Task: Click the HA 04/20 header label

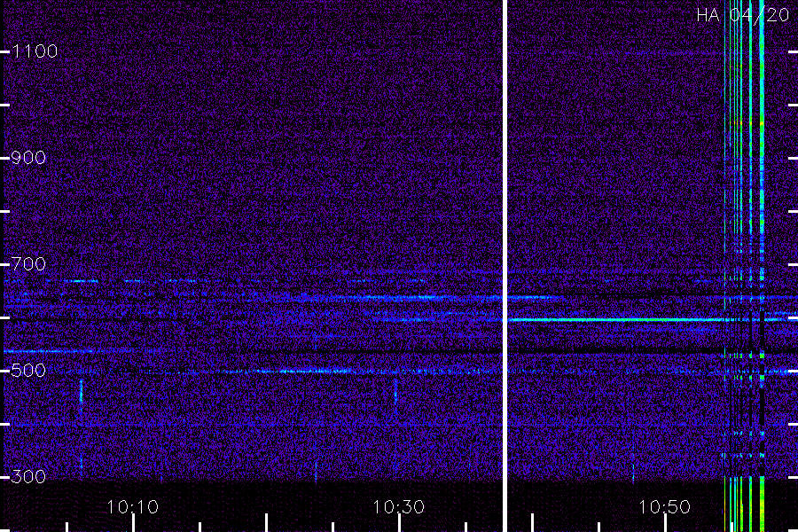Action: point(742,15)
